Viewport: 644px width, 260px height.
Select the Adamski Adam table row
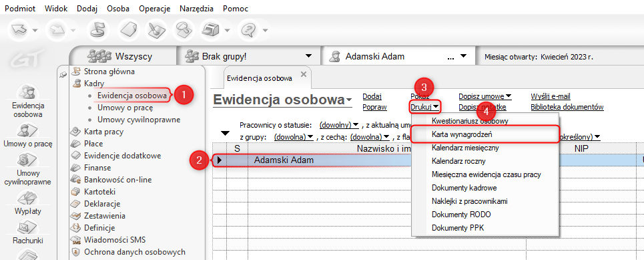(x=428, y=160)
